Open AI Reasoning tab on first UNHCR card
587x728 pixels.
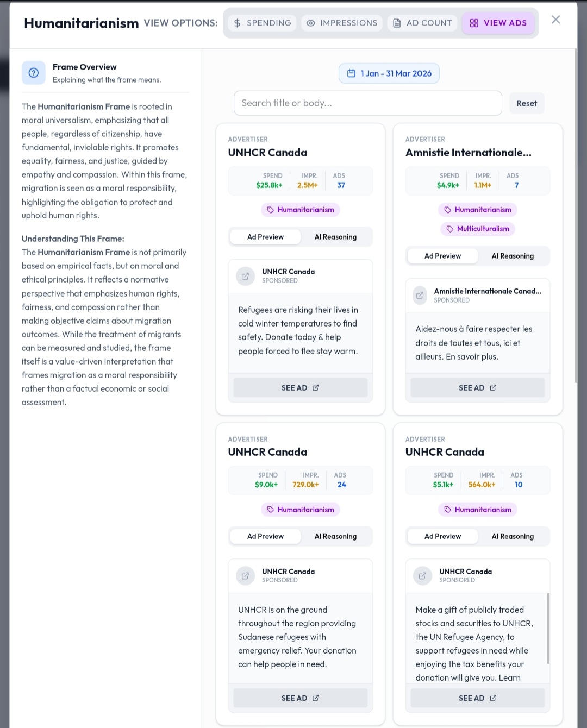point(335,237)
